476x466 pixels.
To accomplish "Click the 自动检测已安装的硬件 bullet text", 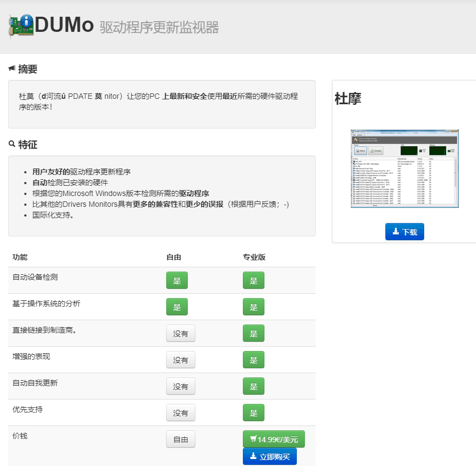I will pos(70,183).
